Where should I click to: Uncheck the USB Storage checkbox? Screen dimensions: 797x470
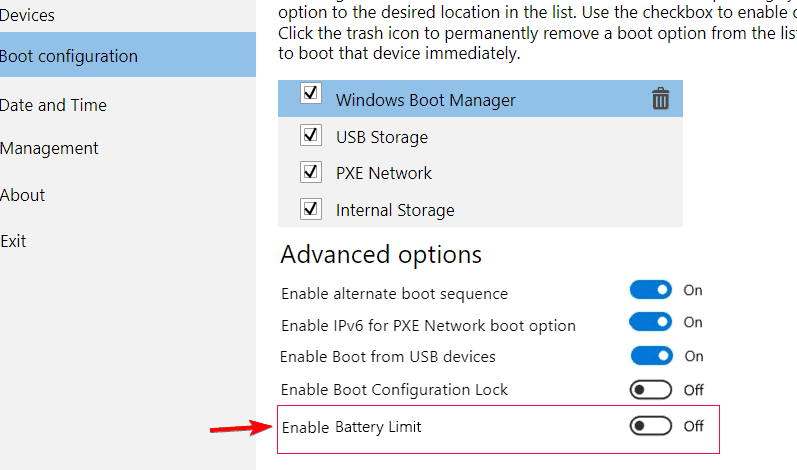pos(311,135)
